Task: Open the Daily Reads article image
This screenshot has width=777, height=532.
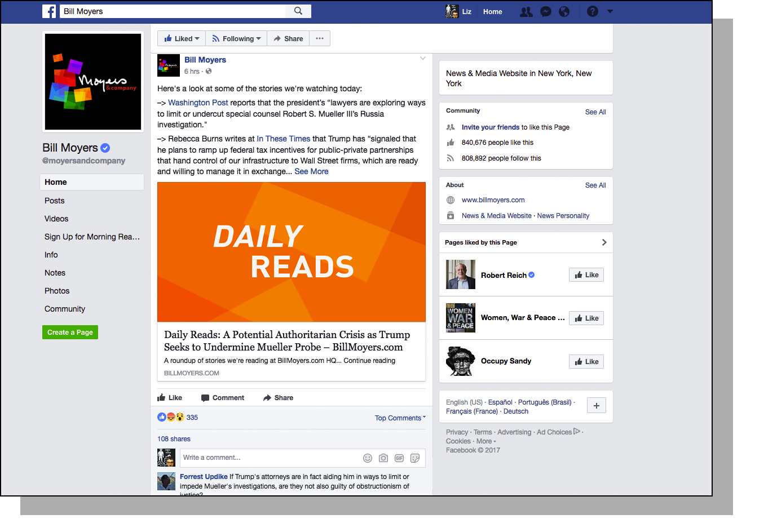Action: click(x=292, y=252)
